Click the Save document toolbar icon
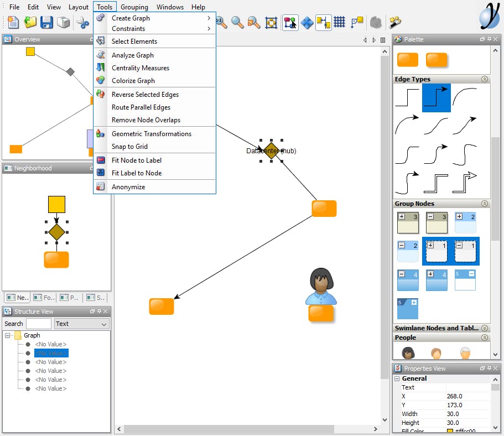Viewport: 504px width, 436px height. tap(47, 22)
